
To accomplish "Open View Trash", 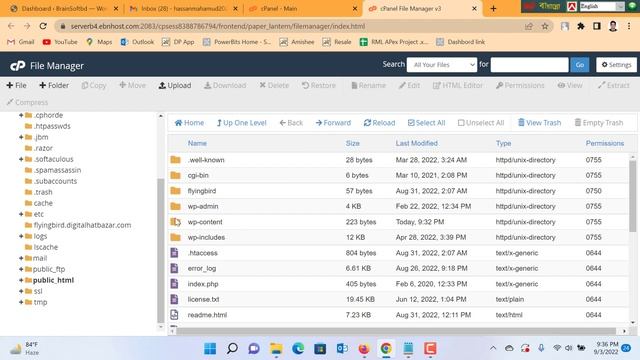I will pyautogui.click(x=539, y=123).
